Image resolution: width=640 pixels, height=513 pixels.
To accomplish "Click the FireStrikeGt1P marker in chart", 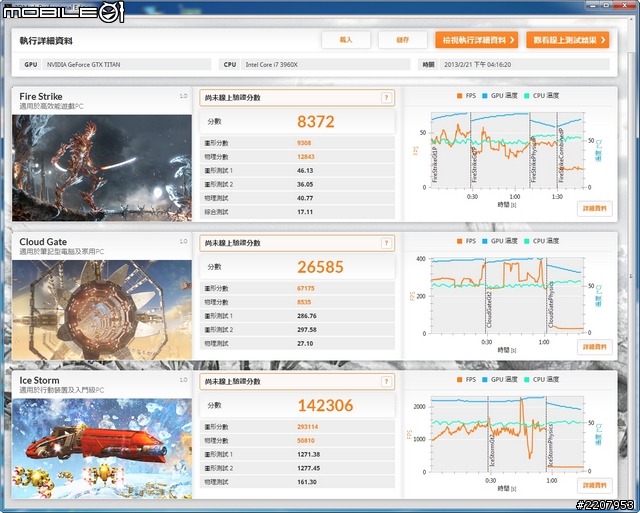I will pos(435,165).
